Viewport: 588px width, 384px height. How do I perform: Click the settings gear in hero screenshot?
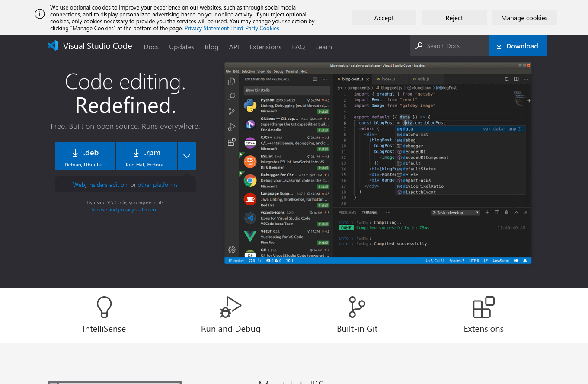coord(232,250)
